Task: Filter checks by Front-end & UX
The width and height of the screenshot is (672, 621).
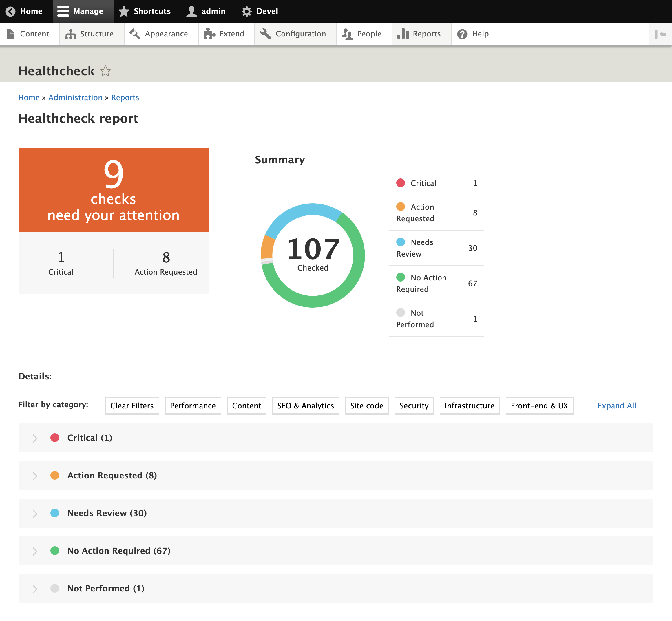Action: pyautogui.click(x=539, y=406)
